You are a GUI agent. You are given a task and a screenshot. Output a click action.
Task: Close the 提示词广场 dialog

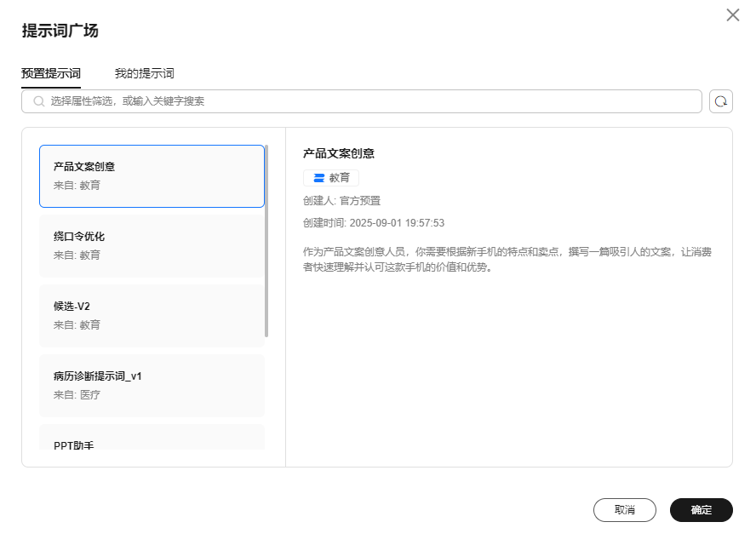732,15
